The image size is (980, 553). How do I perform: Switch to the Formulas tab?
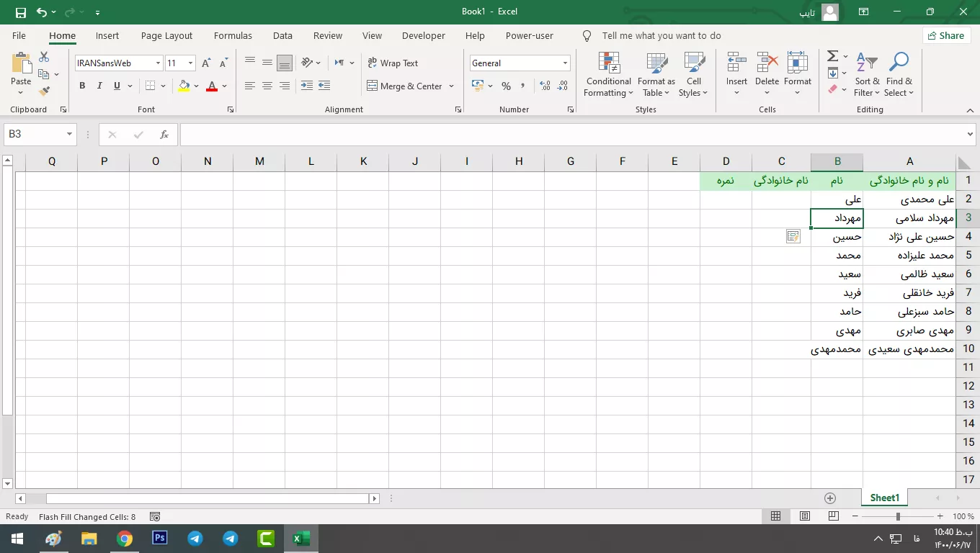(233, 35)
